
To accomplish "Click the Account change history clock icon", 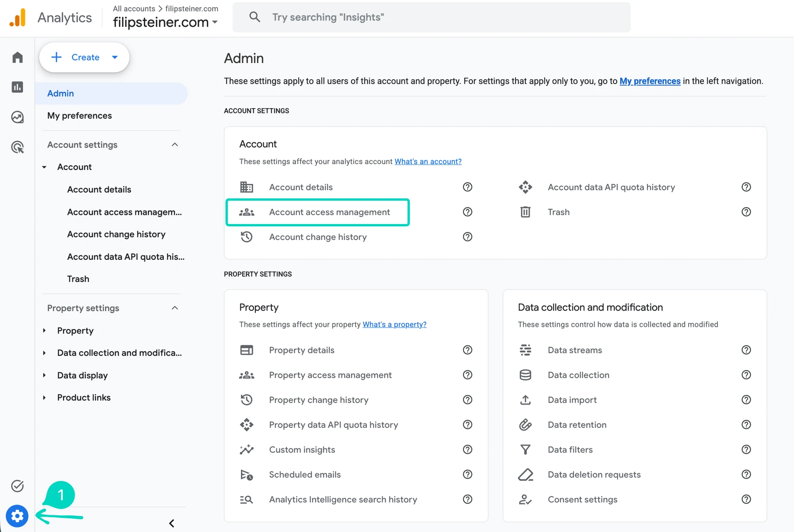I will click(x=247, y=237).
